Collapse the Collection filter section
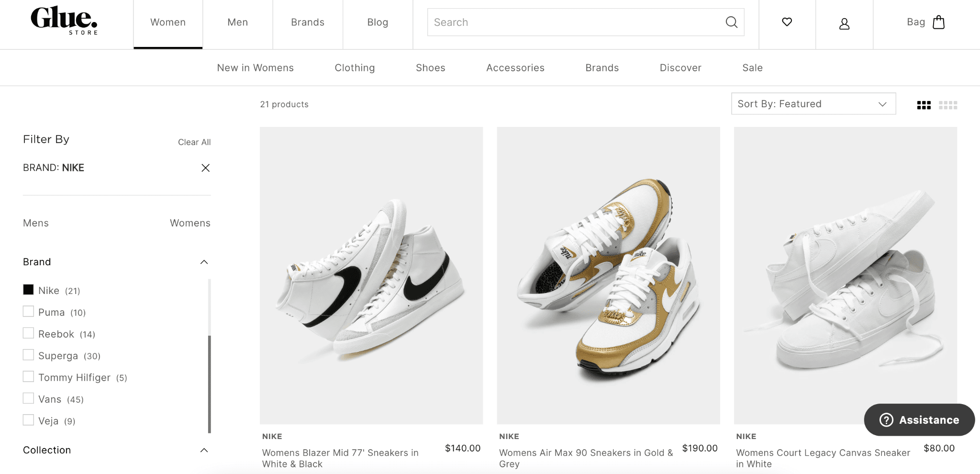980x474 pixels. click(x=204, y=450)
